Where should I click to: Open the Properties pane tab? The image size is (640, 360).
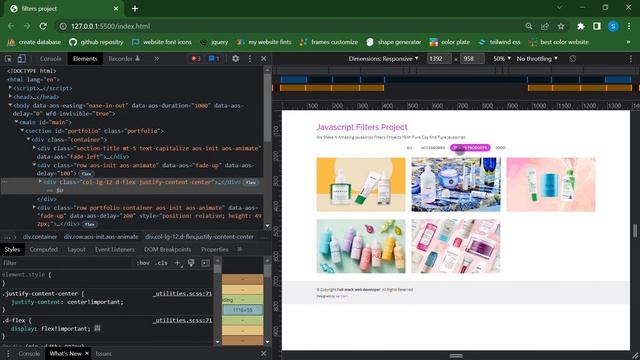click(214, 249)
